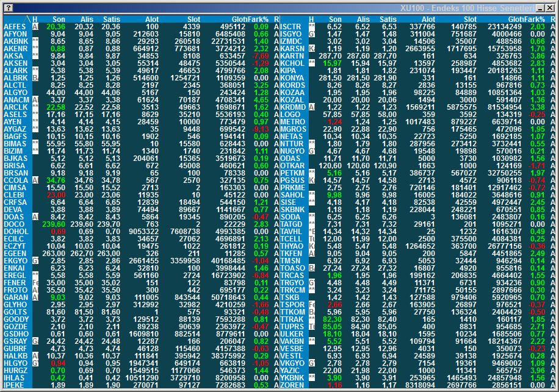This screenshot has height=392, width=559.
Task: Pick the GARAN stock symbol
Action: click(16, 298)
